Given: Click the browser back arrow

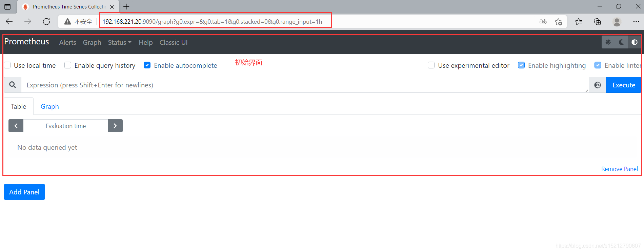Looking at the screenshot, I should pyautogui.click(x=9, y=22).
